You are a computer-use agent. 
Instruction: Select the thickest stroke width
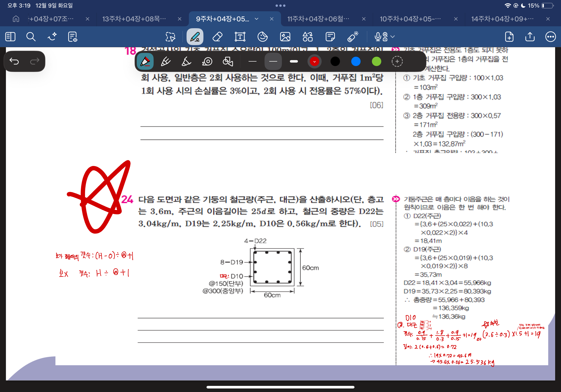point(294,61)
